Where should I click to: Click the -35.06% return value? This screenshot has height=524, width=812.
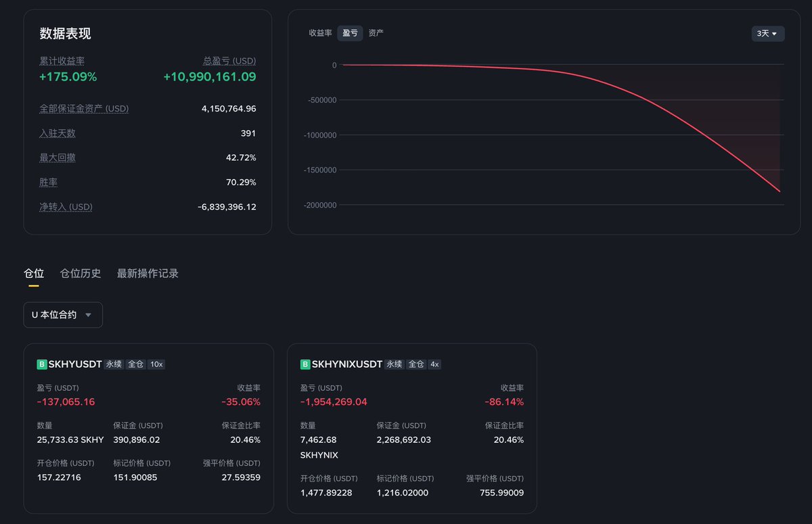tap(241, 402)
